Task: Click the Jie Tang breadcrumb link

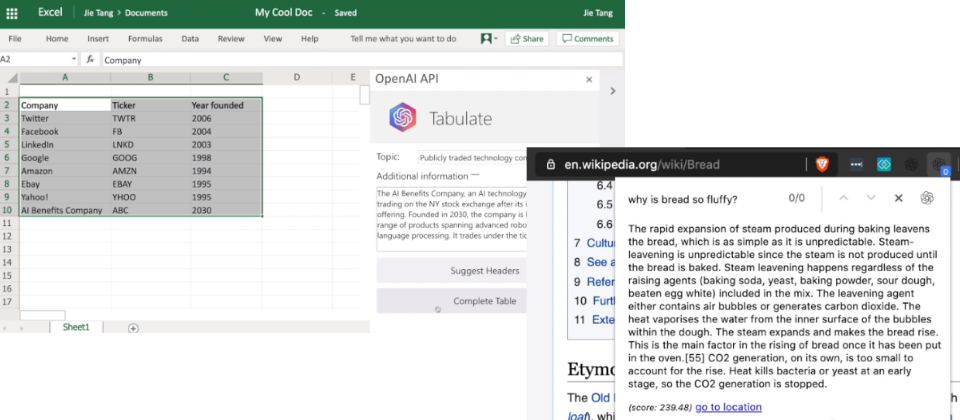Action: pos(99,13)
